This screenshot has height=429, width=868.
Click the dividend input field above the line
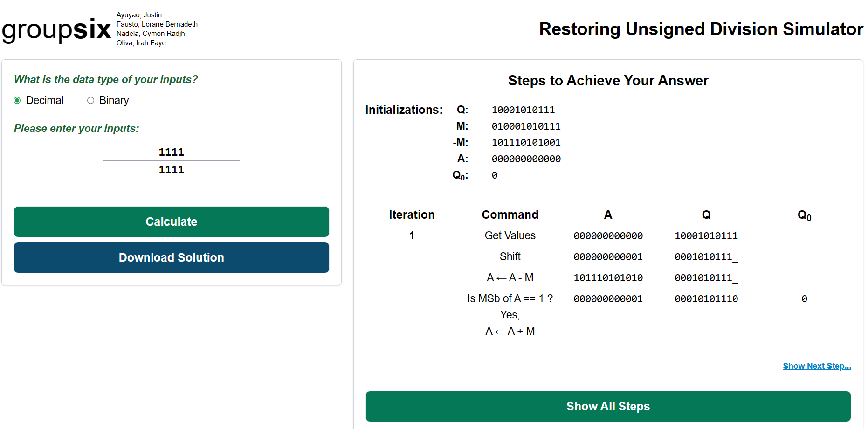click(171, 152)
